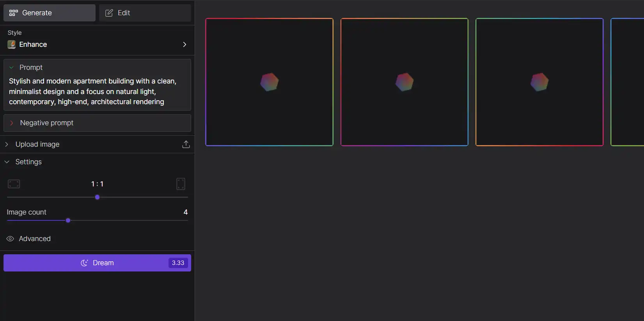Click the 3.33 credit cost badge

[x=178, y=263]
